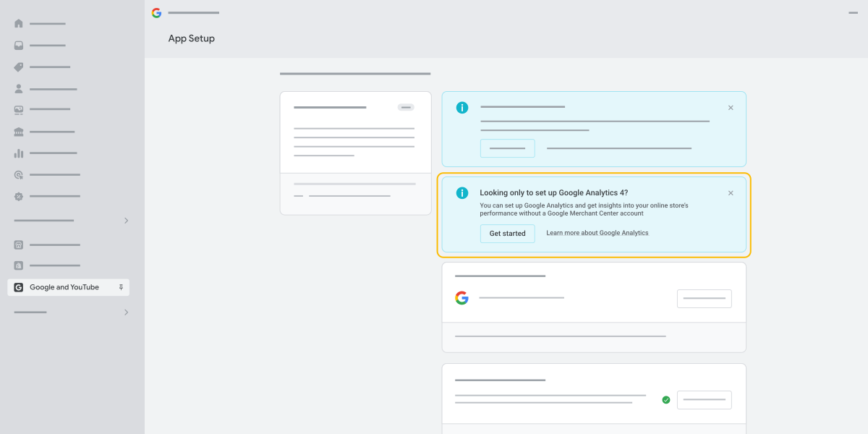Open the Discounts icon in the sidebar
868x434 pixels.
18,196
